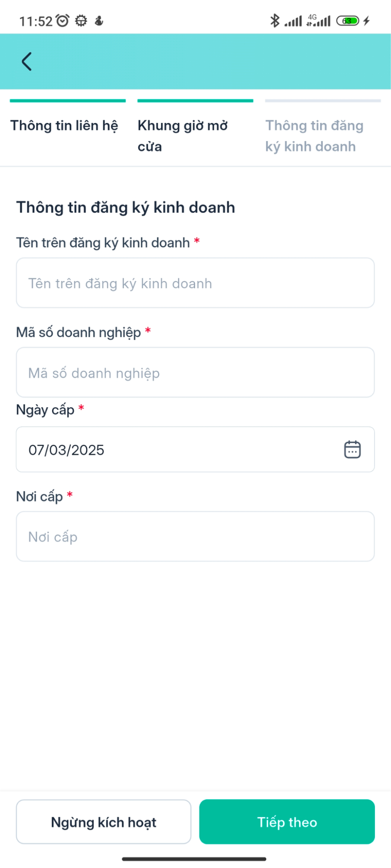Image resolution: width=391 pixels, height=868 pixels.
Task: Tap the home gesture bar at bottom
Action: [194, 859]
